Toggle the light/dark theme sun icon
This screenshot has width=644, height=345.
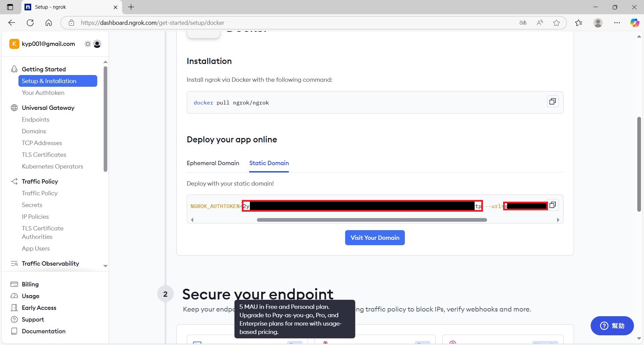88,44
